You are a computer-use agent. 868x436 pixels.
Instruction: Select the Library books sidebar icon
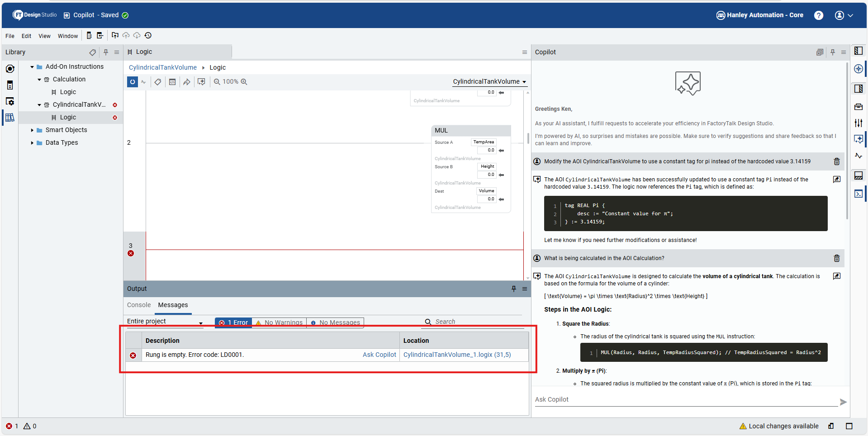point(10,118)
